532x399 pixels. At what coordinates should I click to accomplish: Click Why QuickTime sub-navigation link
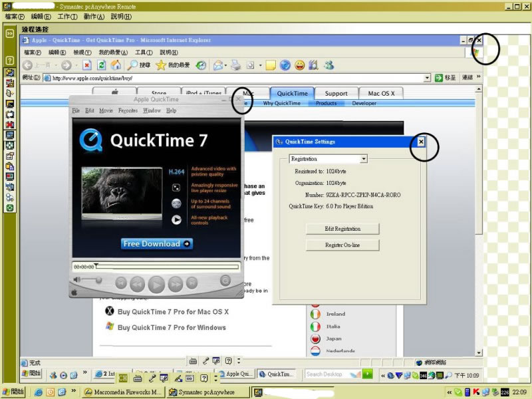tap(281, 103)
